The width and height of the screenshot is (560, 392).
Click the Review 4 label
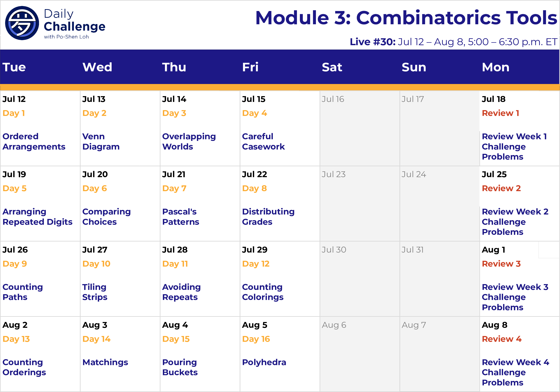click(x=501, y=339)
